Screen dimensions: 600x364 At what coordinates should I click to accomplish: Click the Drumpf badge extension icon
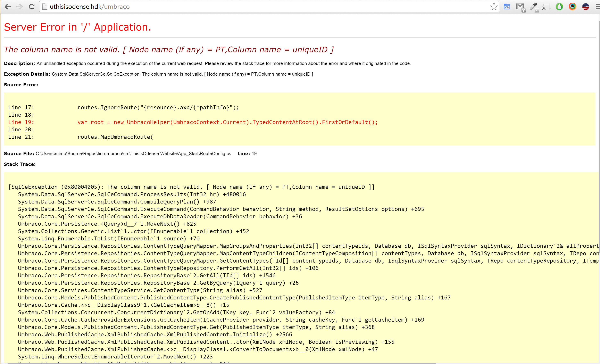(x=585, y=7)
